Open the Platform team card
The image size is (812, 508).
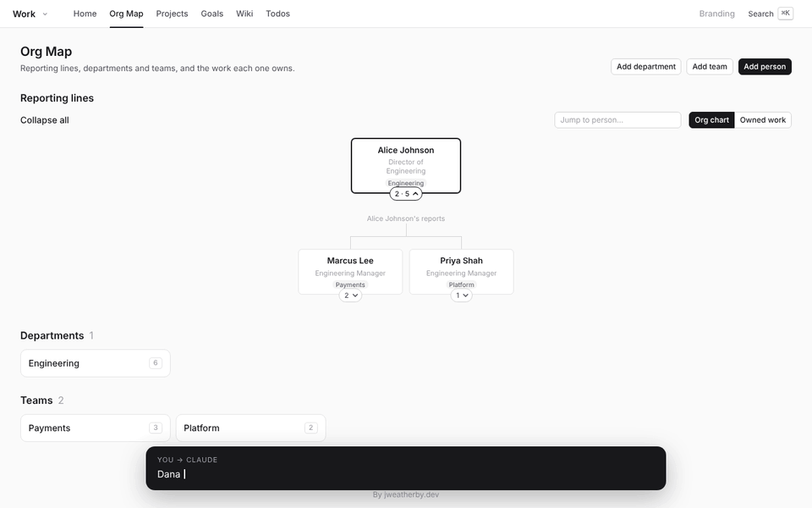[250, 428]
